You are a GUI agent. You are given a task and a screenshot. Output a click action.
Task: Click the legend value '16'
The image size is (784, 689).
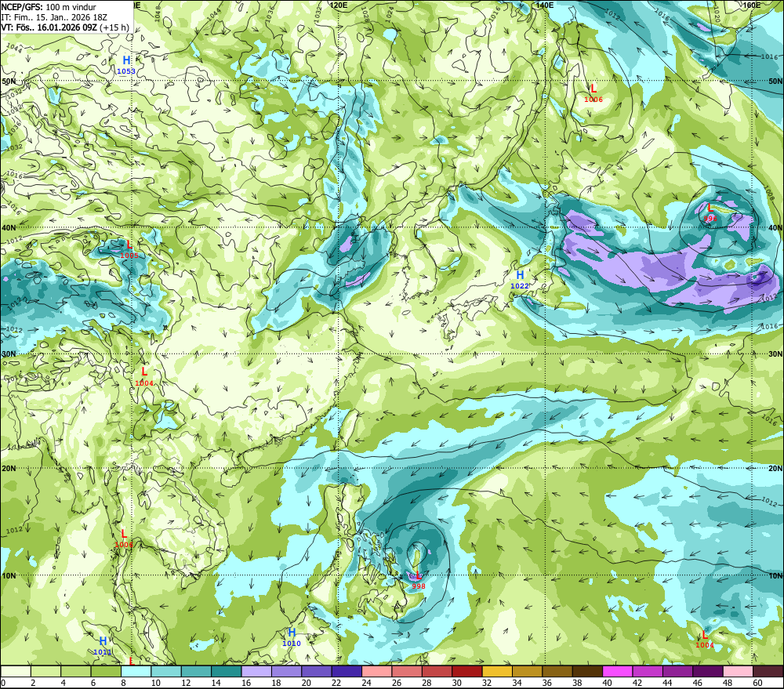pyautogui.click(x=245, y=683)
